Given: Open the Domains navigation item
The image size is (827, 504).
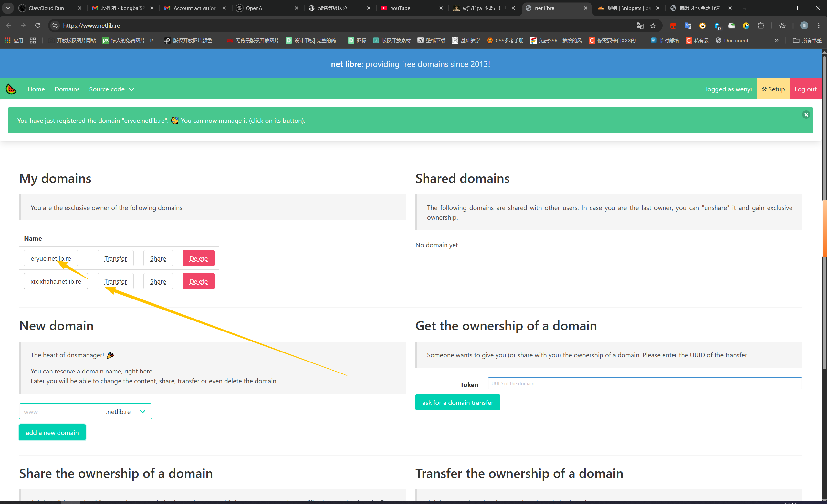Looking at the screenshot, I should 67,89.
